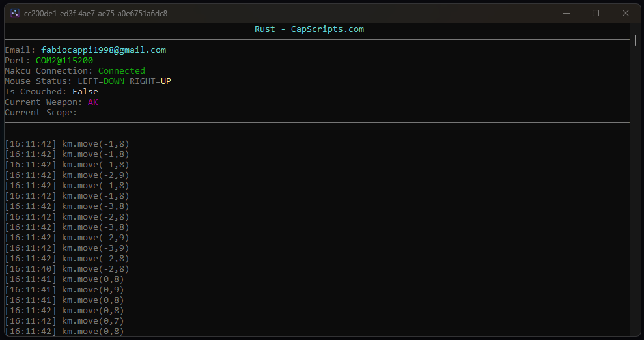Click the Rust - CapScripts.com header
644x340 pixels.
(x=309, y=29)
